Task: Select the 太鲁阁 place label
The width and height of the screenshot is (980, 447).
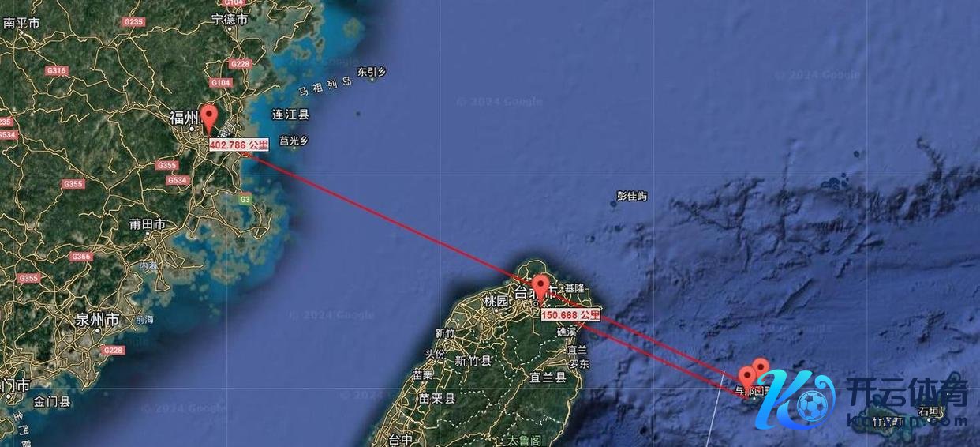Action: point(523,441)
